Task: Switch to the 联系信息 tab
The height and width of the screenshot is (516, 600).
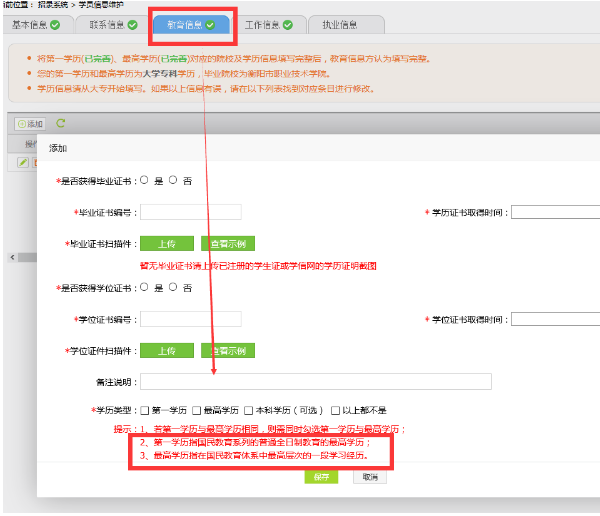Action: [x=112, y=25]
